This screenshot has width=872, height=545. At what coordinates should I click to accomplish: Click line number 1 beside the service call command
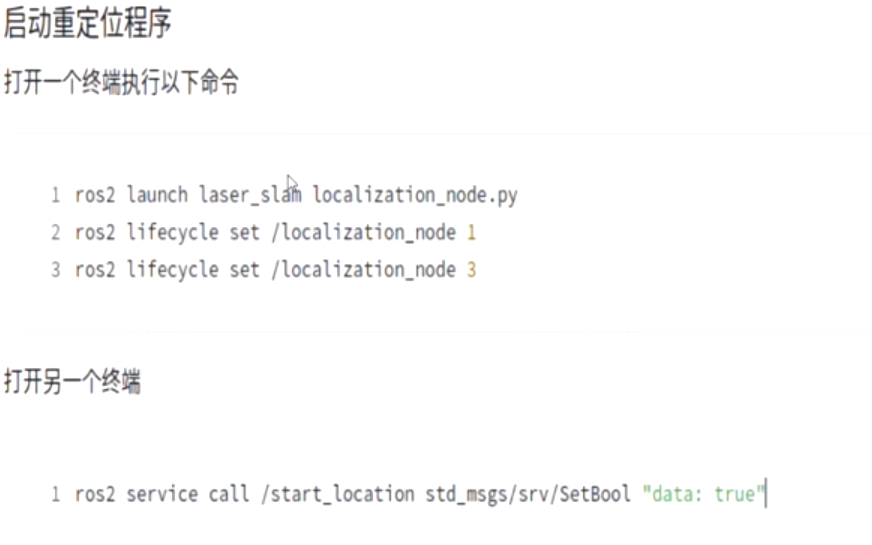pyautogui.click(x=56, y=494)
